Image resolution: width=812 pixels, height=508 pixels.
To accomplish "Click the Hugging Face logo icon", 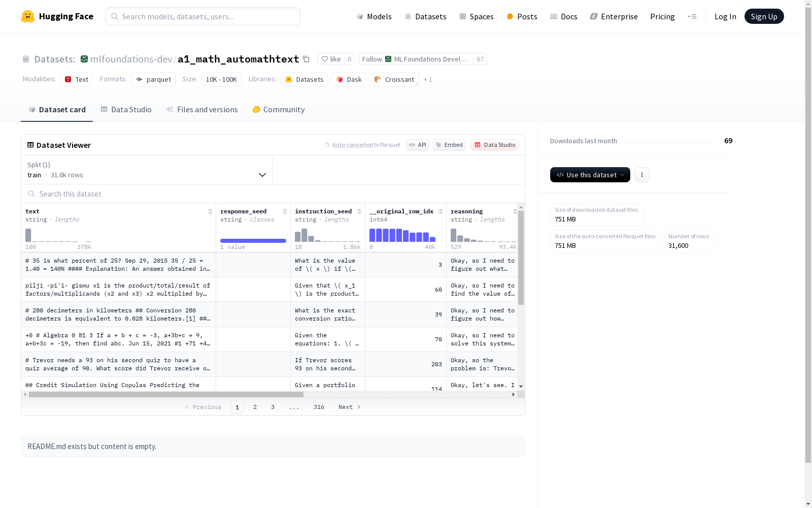I will point(28,16).
